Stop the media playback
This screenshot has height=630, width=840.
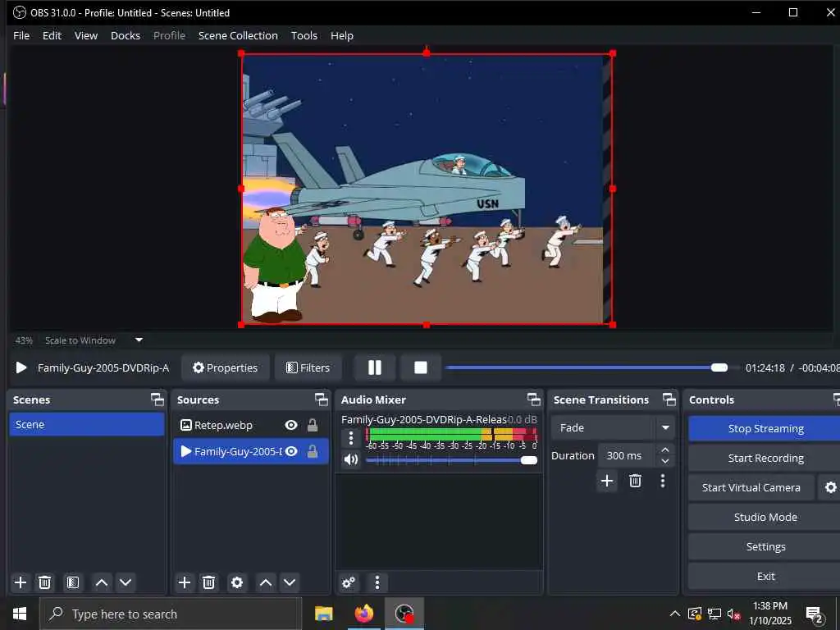pyautogui.click(x=421, y=367)
